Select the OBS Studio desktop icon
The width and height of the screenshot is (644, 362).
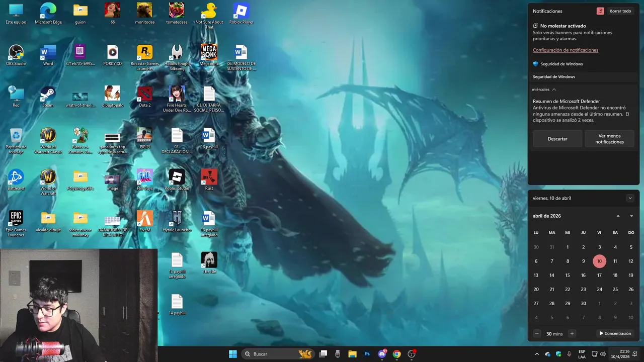click(16, 55)
